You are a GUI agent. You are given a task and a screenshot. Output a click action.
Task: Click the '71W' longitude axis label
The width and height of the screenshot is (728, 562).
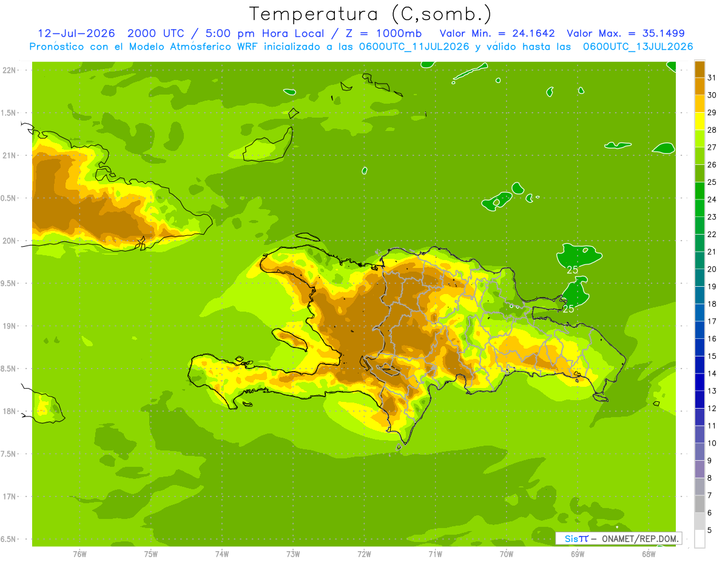(435, 554)
